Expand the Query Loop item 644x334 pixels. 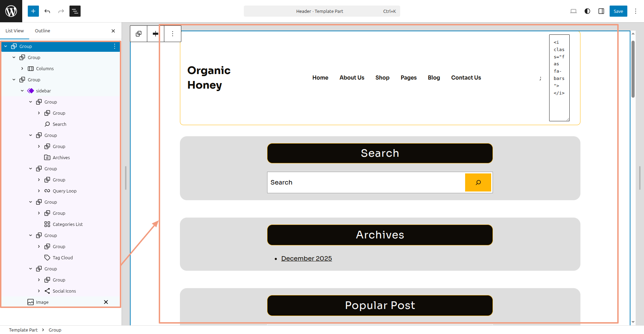click(x=39, y=191)
